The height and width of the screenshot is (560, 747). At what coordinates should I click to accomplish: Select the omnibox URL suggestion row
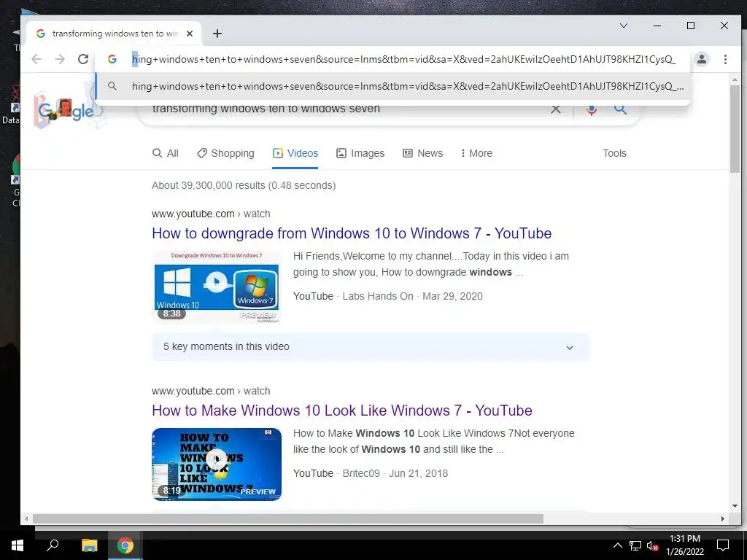point(392,86)
